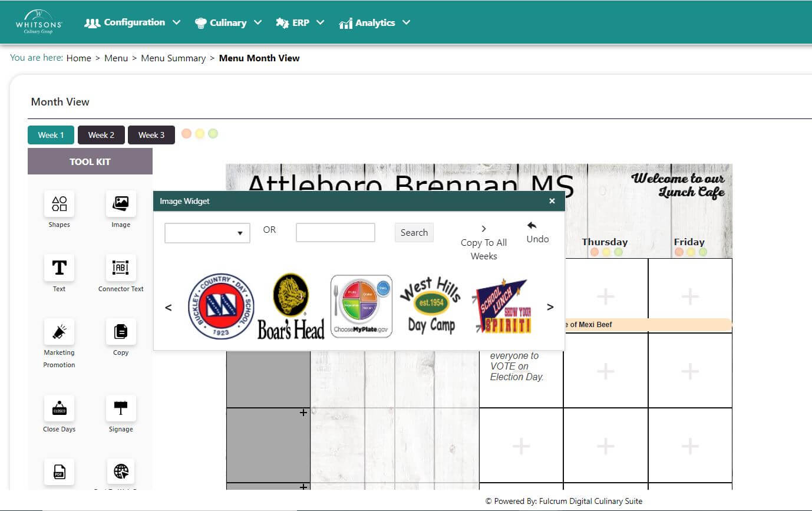
Task: Click the image search text field
Action: tap(335, 233)
